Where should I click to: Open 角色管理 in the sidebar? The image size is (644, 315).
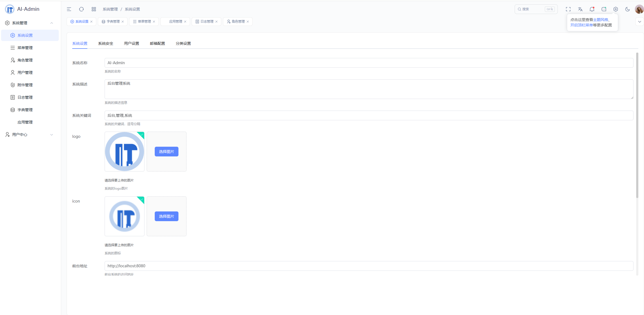pyautogui.click(x=30, y=60)
